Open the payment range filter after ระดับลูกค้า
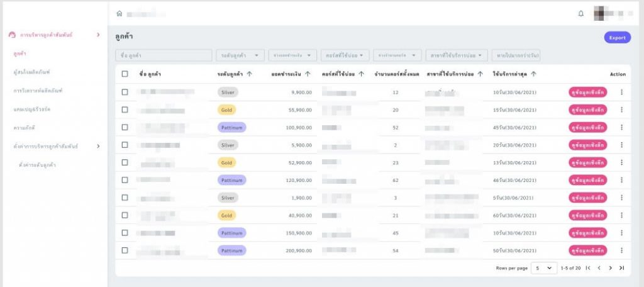 pos(293,55)
